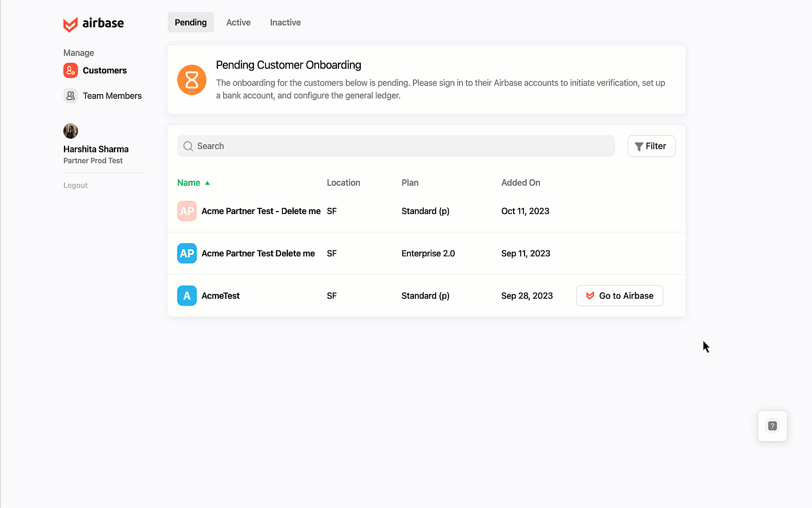Switch to the Pending tab
The width and height of the screenshot is (812, 508).
click(191, 23)
